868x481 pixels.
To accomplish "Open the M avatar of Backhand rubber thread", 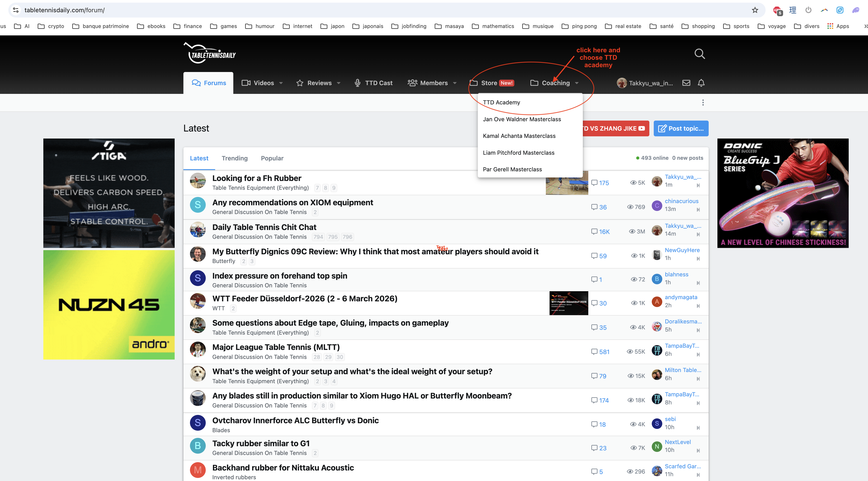I will tap(198, 470).
